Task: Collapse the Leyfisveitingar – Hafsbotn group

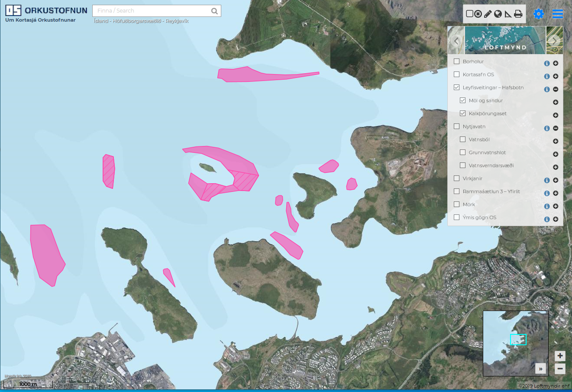Action: pyautogui.click(x=556, y=89)
